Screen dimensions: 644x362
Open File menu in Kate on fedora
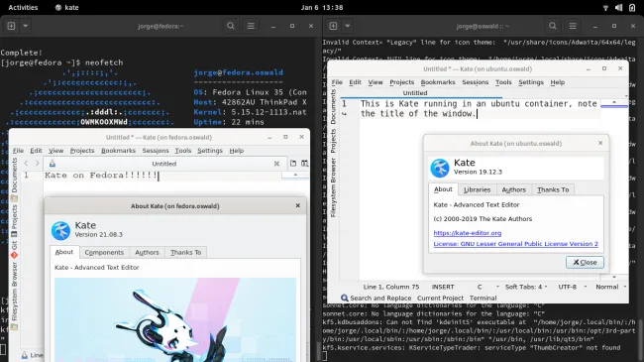pyautogui.click(x=18, y=151)
